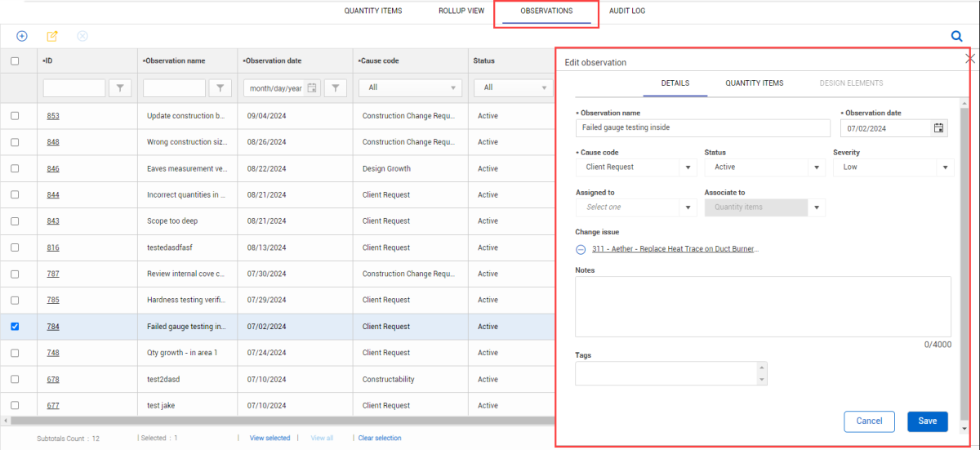Remove linked change issue with minus icon
The height and width of the screenshot is (450, 980).
581,250
